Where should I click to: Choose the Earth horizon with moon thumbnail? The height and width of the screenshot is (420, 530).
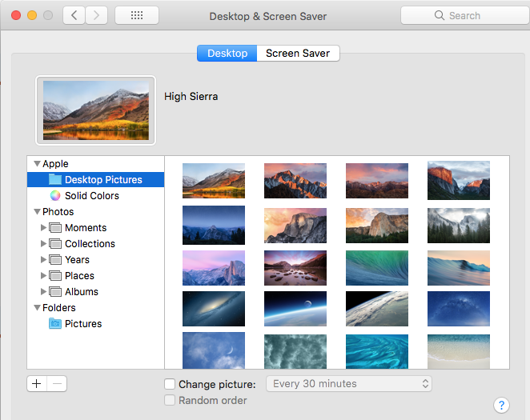click(x=295, y=309)
